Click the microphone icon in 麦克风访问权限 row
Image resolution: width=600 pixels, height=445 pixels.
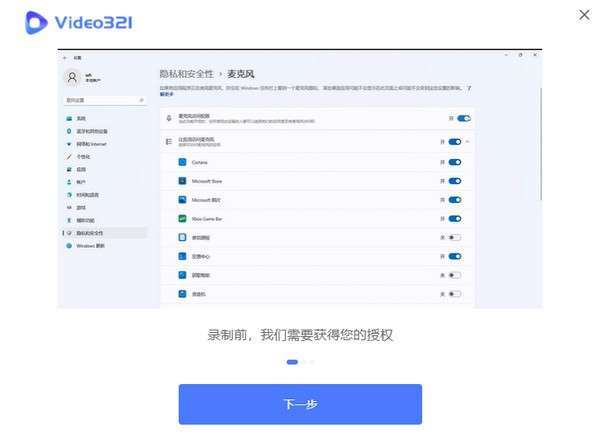tap(169, 118)
